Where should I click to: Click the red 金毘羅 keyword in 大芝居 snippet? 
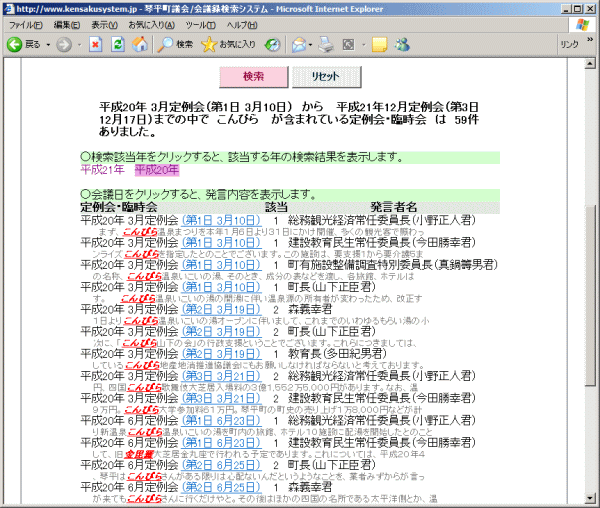pyautogui.click(x=139, y=454)
